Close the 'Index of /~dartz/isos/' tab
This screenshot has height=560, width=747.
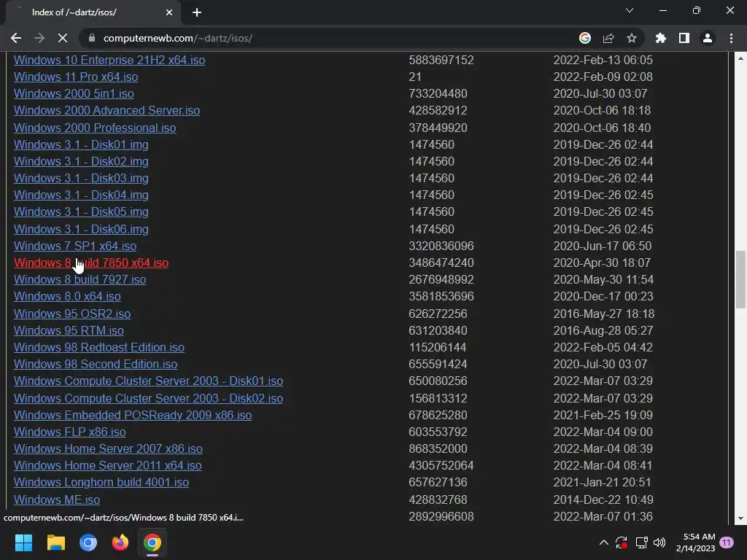(169, 12)
